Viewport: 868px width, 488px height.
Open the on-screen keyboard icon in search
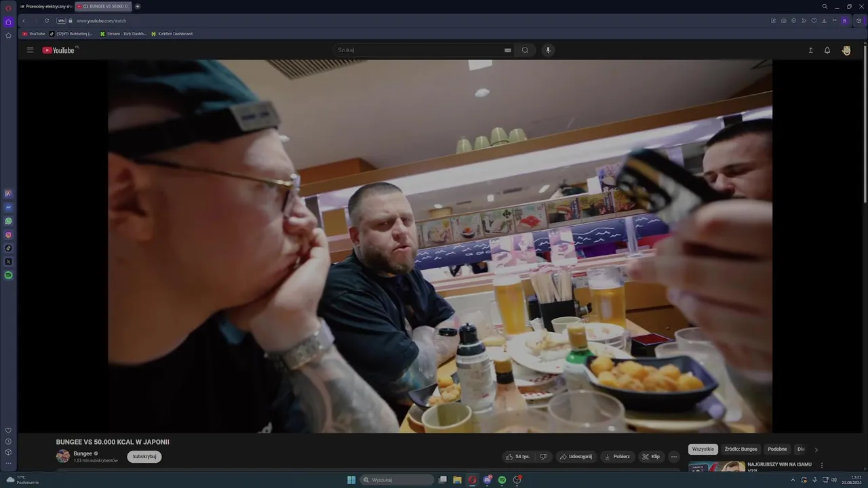point(507,50)
